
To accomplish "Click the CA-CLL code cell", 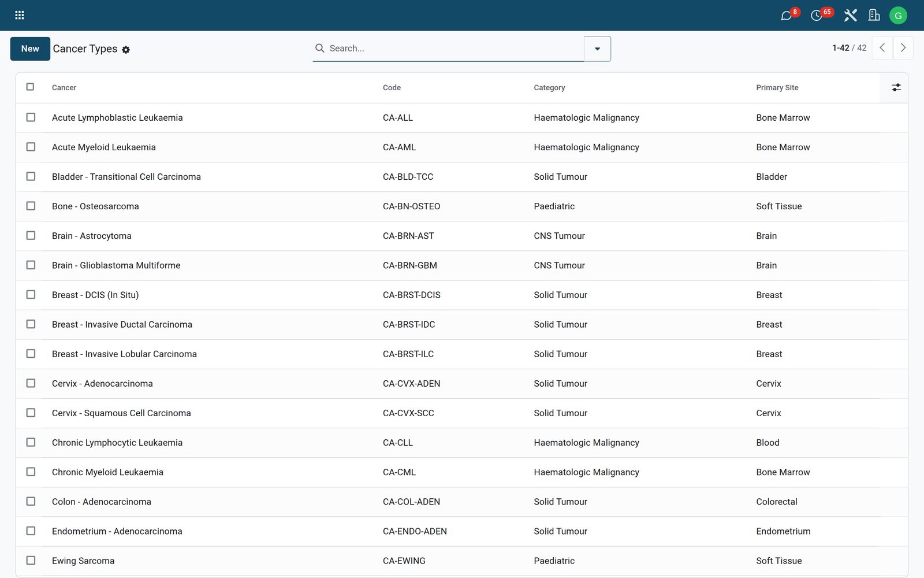I will [398, 443].
